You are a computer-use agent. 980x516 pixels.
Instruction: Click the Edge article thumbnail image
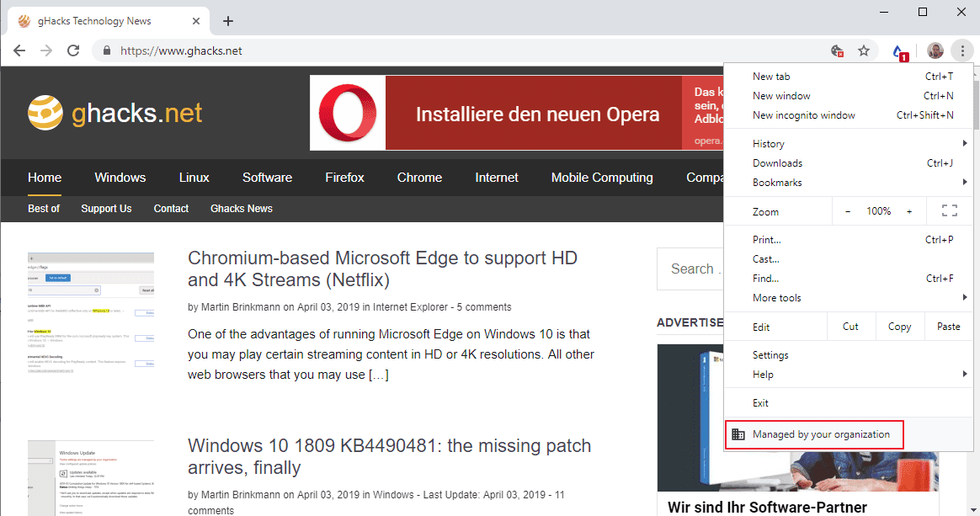pos(91,312)
